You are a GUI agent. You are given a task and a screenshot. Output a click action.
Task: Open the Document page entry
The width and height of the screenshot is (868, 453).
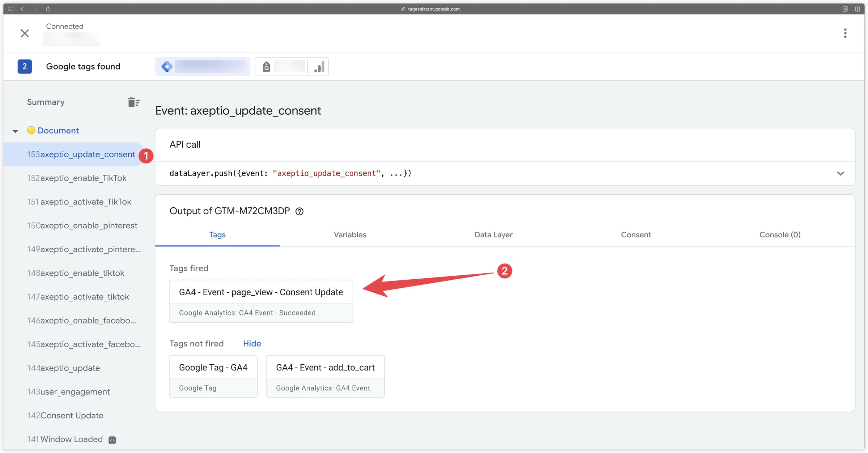pos(58,131)
